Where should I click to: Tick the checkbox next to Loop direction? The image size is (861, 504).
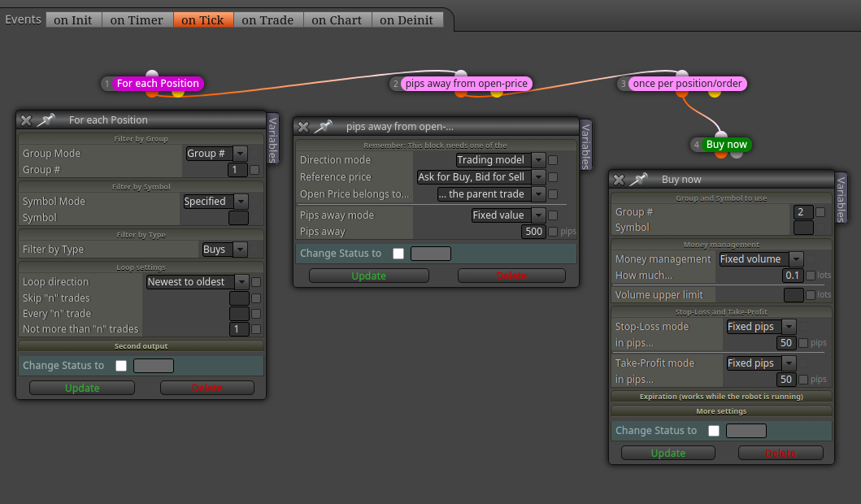coord(256,282)
